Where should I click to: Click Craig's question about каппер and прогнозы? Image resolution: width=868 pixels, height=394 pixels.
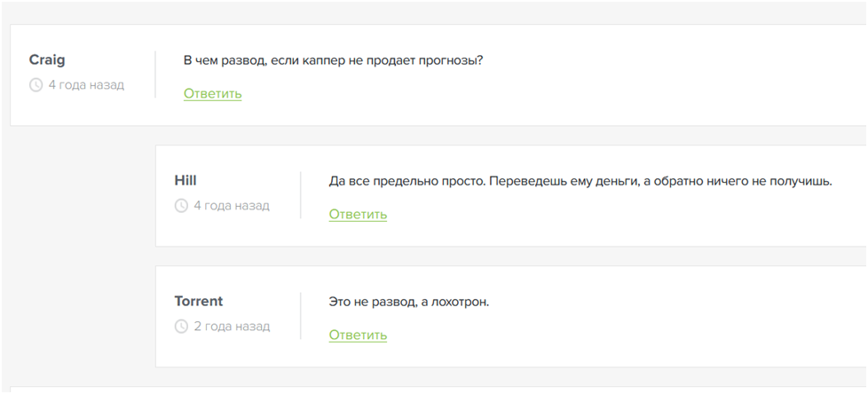pyautogui.click(x=333, y=60)
